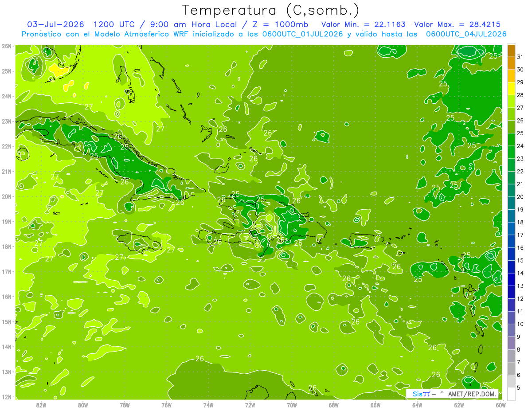Select the forecast date '03-Jul-2026'
Viewport: 532px width, 411px height.
coord(55,24)
